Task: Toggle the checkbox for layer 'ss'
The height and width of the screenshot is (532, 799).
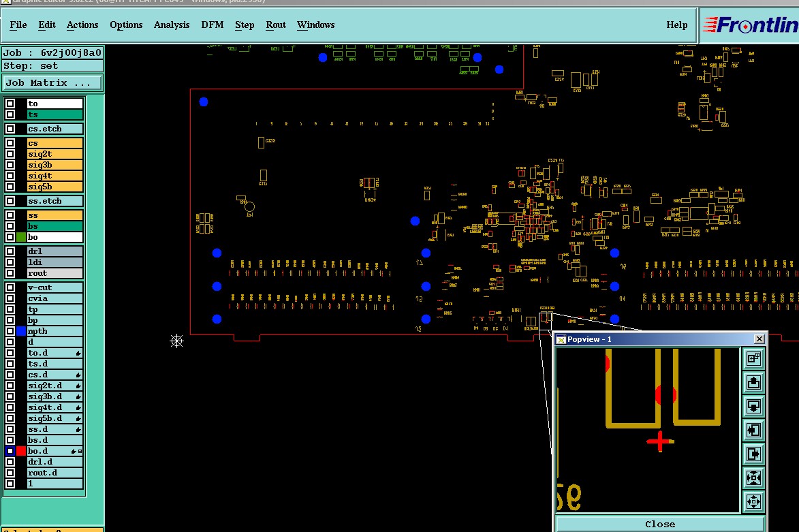Action: (10, 215)
